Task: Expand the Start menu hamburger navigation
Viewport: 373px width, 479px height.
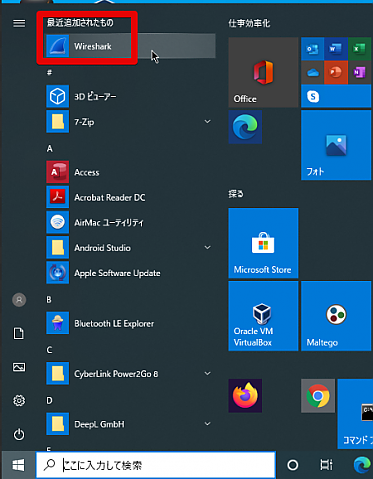Action: coord(19,23)
